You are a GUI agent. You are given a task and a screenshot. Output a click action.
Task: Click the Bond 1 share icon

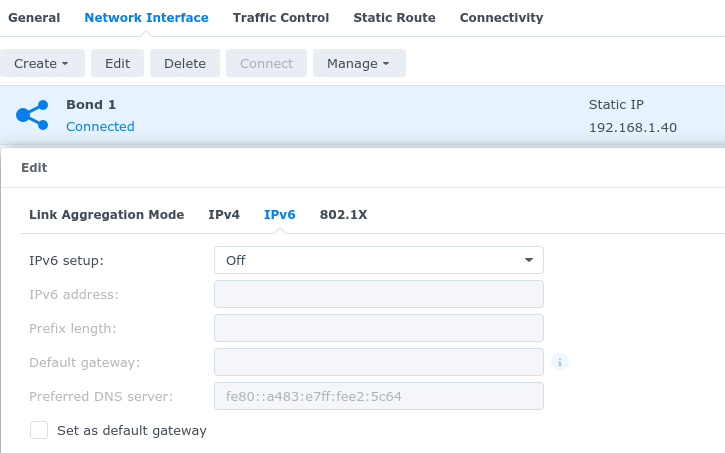pos(32,115)
